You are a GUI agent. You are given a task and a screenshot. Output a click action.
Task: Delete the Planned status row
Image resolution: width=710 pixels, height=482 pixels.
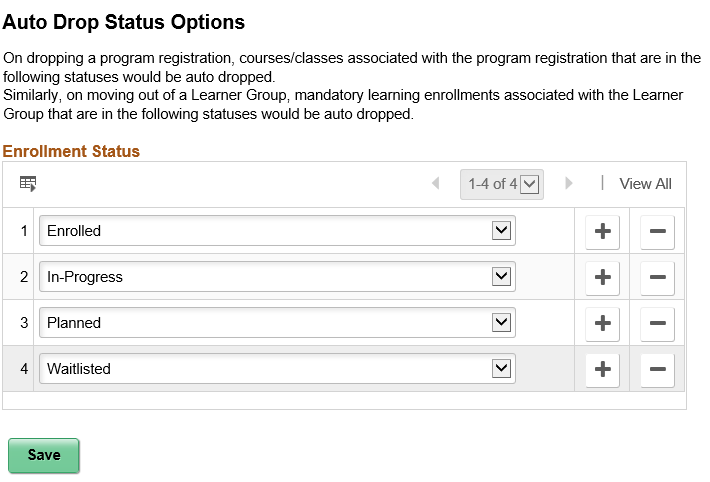657,323
